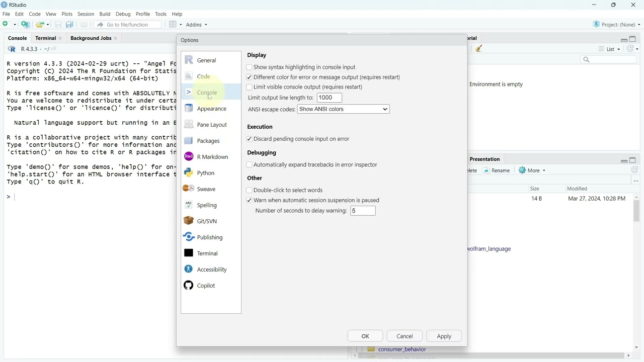
Task: Click Files pane horizontal scrollbar
Action: (x=492, y=356)
